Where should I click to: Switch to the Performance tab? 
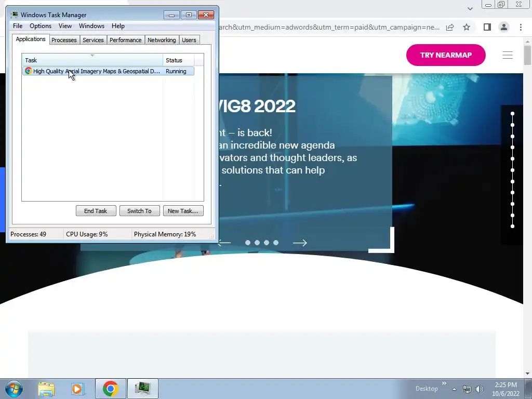(126, 40)
